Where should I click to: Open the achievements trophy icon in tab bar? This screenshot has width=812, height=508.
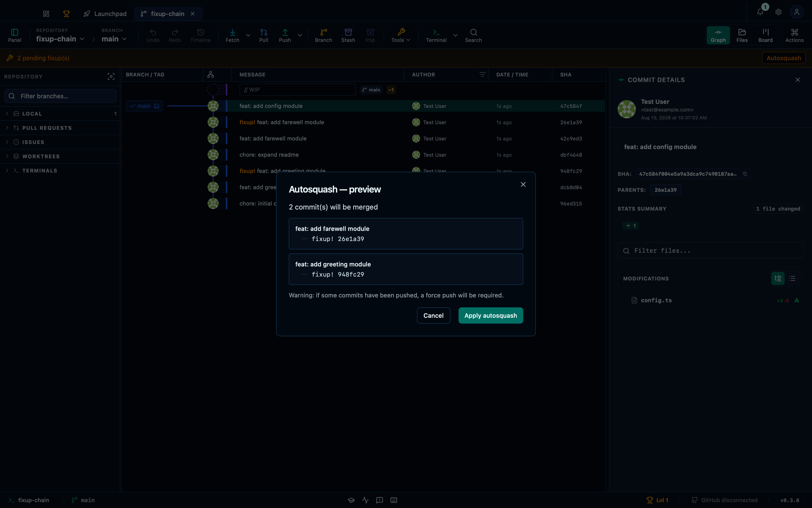[x=66, y=14]
